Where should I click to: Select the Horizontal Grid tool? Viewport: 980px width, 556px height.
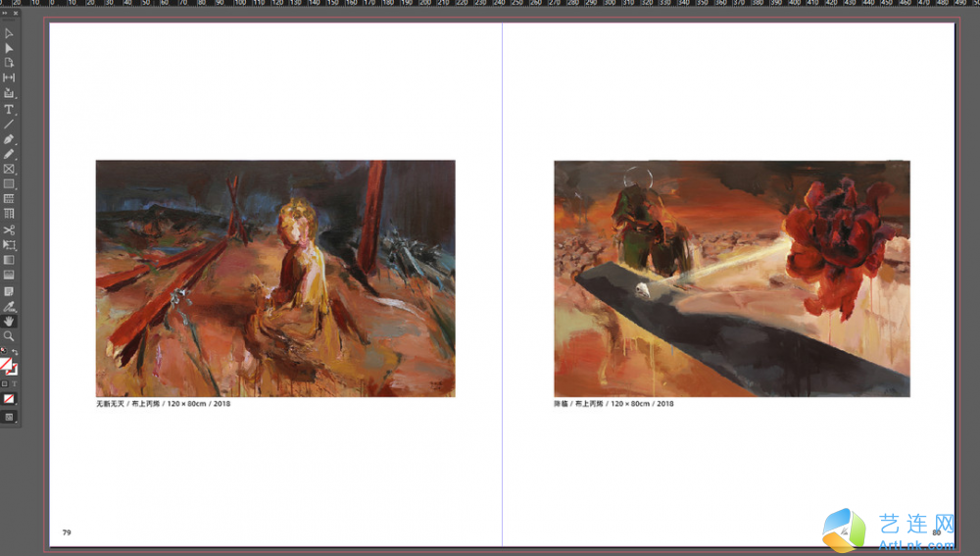[9, 199]
